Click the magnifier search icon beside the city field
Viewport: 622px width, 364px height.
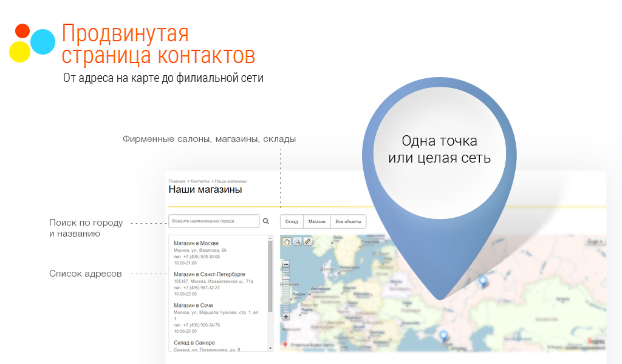click(266, 221)
